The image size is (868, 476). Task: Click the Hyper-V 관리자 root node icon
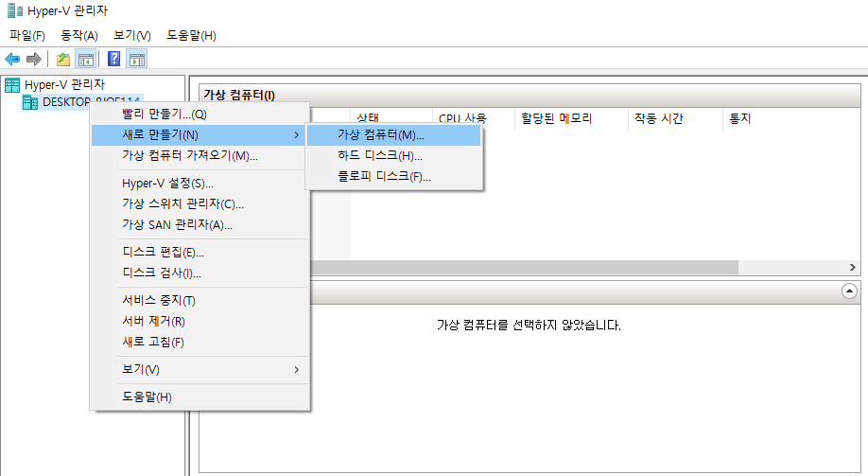click(12, 85)
